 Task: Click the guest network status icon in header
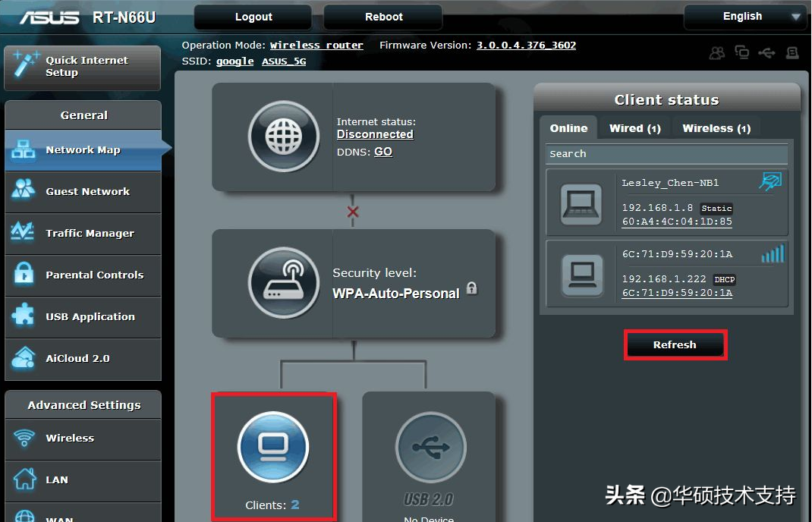(x=717, y=52)
